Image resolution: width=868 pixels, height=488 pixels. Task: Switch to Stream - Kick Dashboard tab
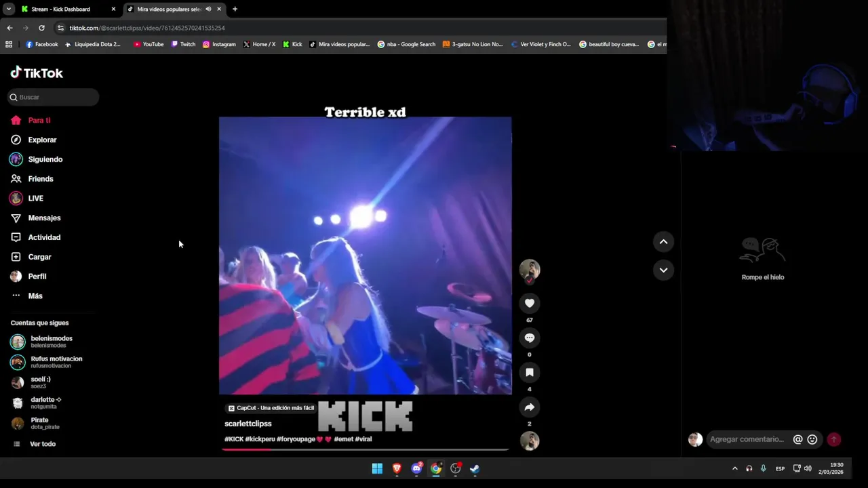60,9
